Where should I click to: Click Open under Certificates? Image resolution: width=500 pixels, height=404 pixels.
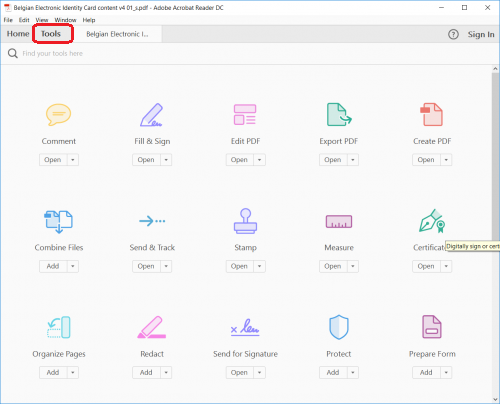(x=426, y=266)
